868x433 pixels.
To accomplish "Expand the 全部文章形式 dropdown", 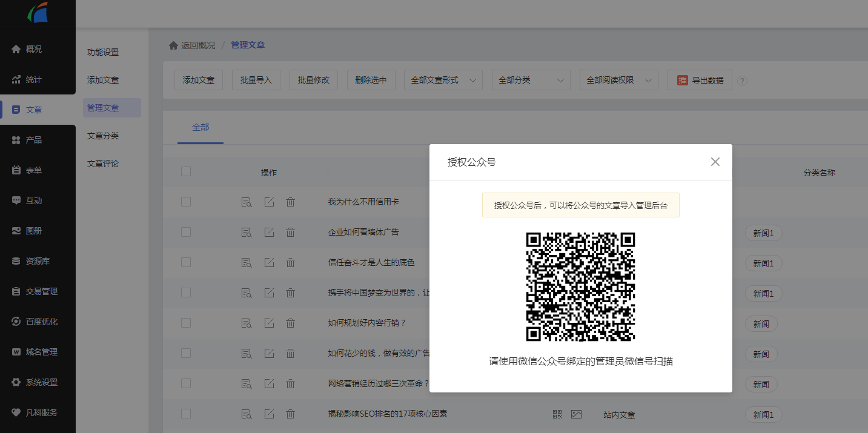I will [443, 80].
